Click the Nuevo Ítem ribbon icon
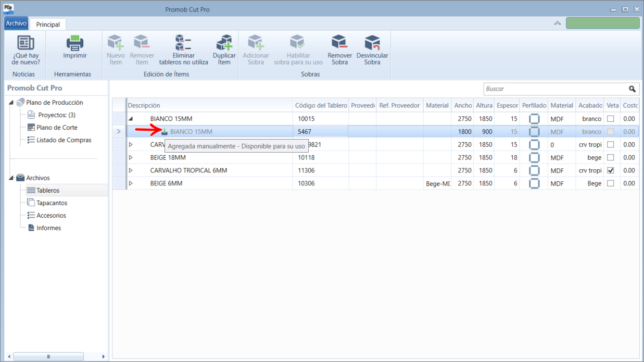 (115, 42)
